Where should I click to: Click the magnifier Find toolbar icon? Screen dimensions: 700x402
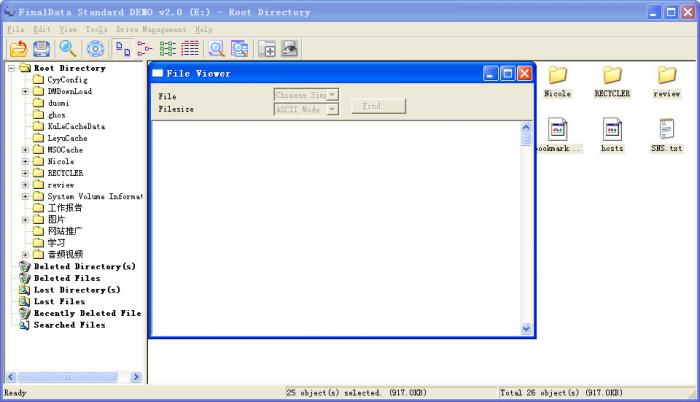click(68, 49)
